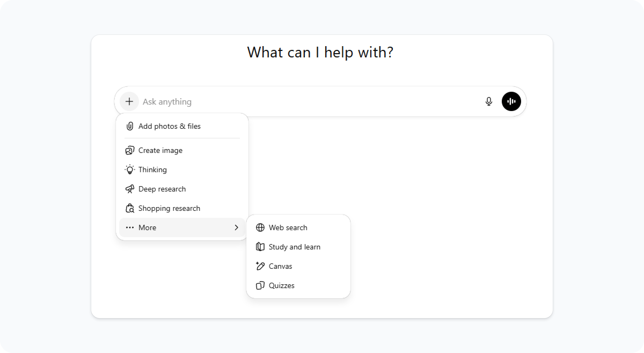Click the stacked cards icon beside Quizzes
Image resolution: width=644 pixels, height=353 pixels.
pyautogui.click(x=260, y=285)
